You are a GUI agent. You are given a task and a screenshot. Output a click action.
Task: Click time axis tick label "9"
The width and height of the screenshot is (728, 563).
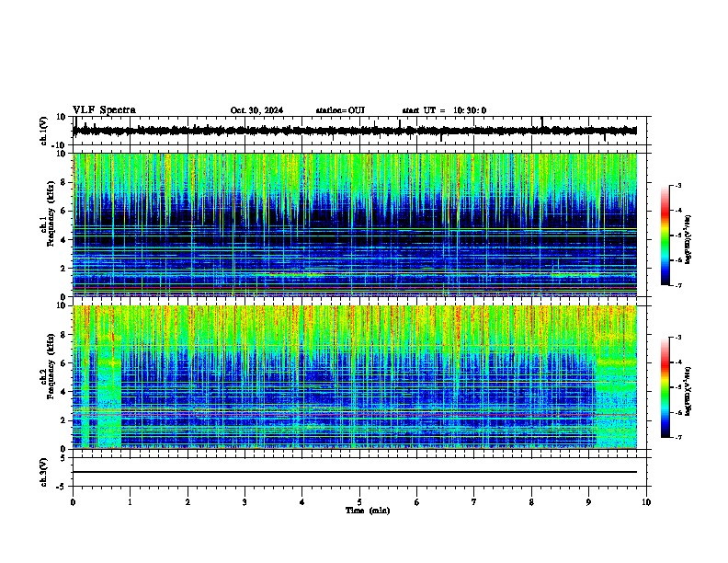point(588,502)
